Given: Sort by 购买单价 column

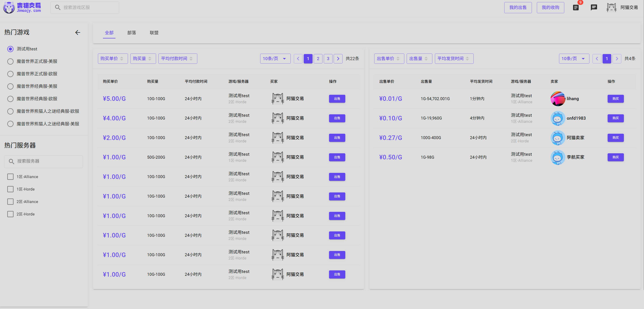Looking at the screenshot, I should tap(113, 59).
